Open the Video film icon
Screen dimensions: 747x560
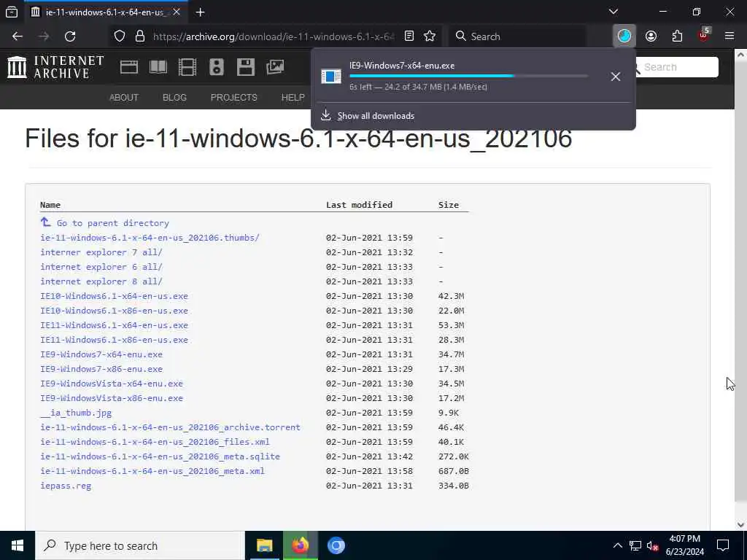(x=187, y=67)
